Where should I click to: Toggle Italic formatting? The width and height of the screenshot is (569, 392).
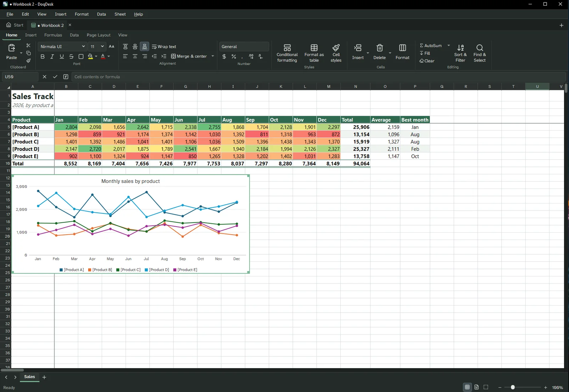[x=52, y=57]
